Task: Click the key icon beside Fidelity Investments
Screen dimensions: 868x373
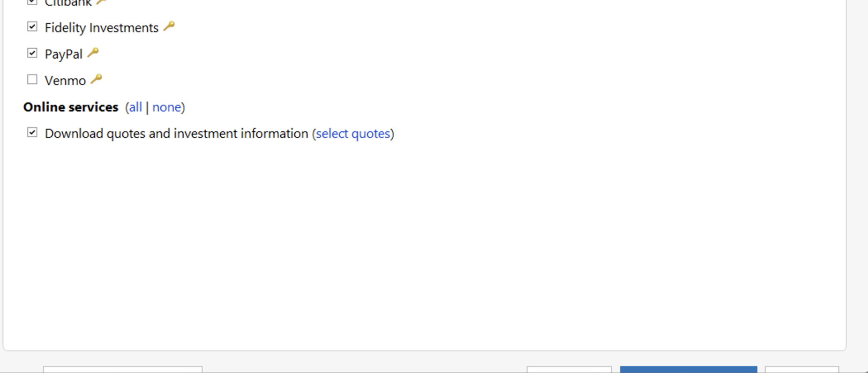Action: point(169,26)
